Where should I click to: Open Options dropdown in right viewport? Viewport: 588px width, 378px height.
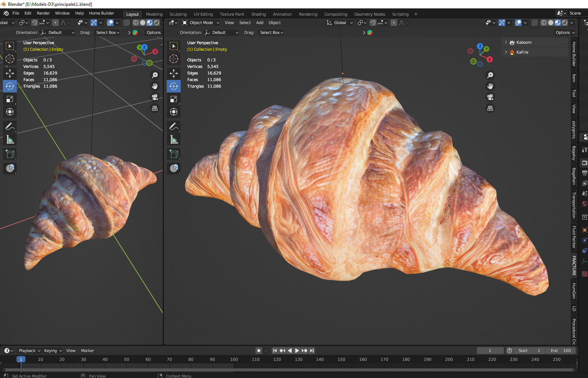[x=565, y=33]
